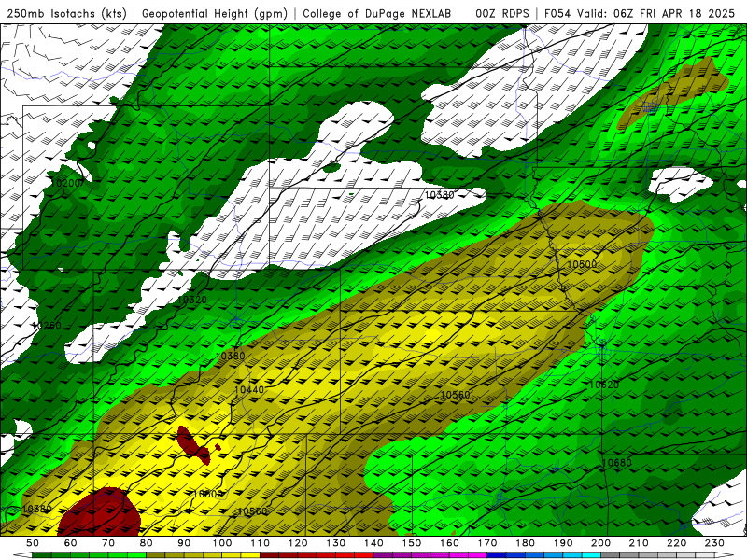Click the colorbar scale label 90

pos(184,543)
